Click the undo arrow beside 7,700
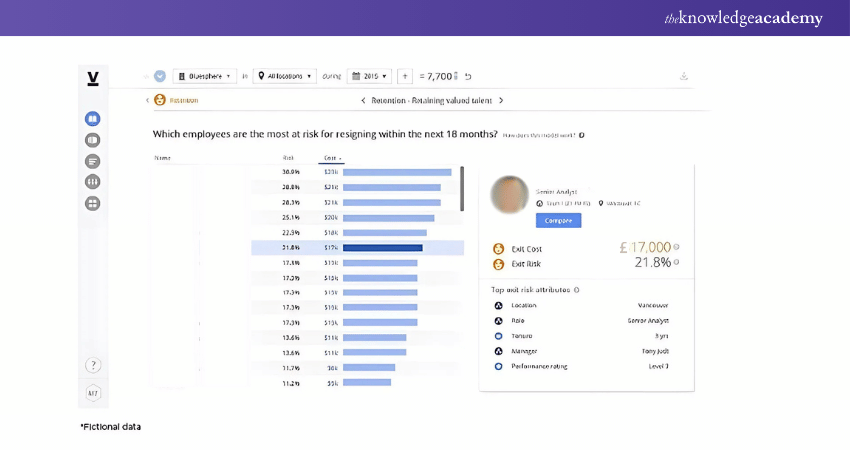Image resolution: width=850 pixels, height=450 pixels. (468, 76)
